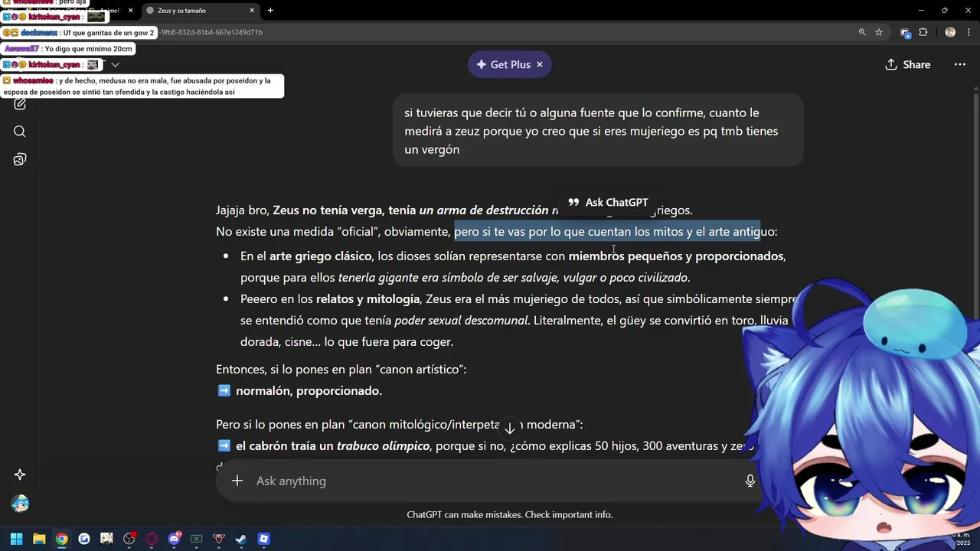Open the Chrome three-dot menu
980x551 pixels.
pos(967,32)
